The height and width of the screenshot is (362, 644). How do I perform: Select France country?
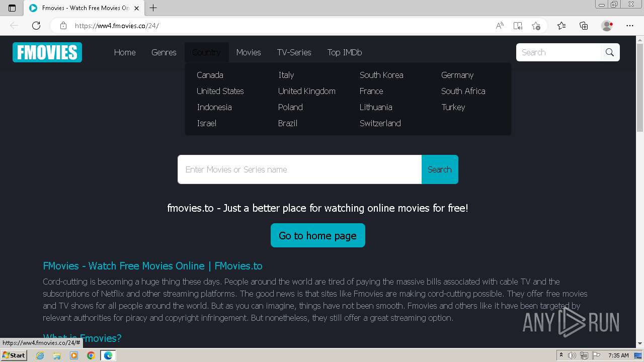[x=371, y=91]
